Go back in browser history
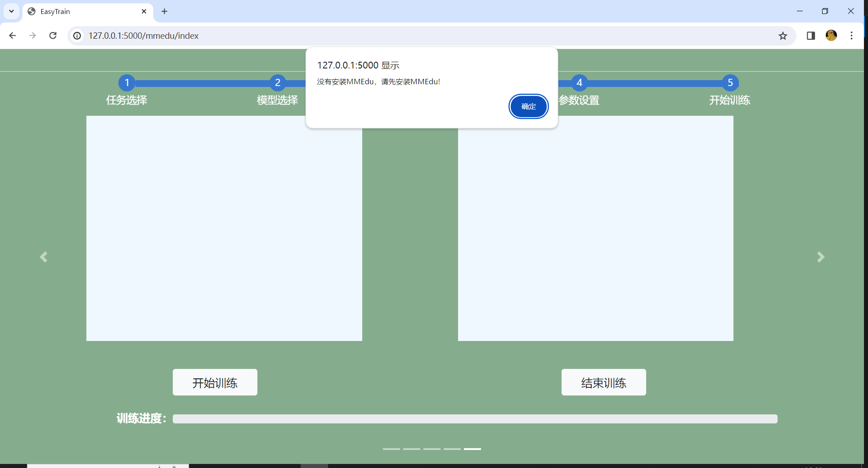 [13, 36]
